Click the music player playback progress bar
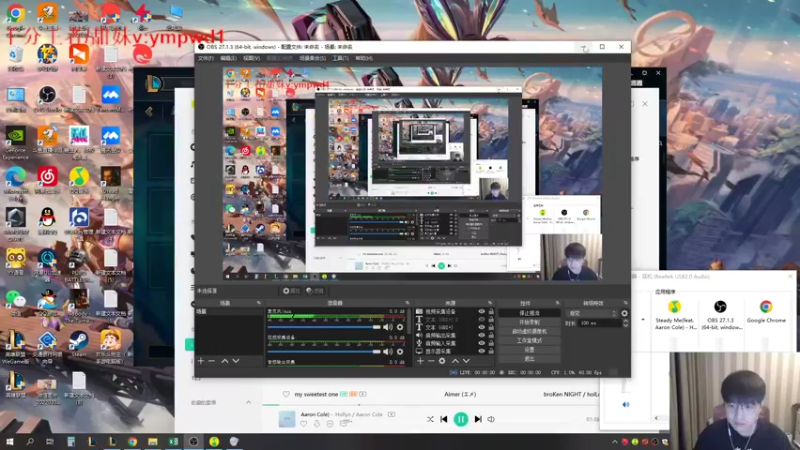This screenshot has width=800, height=450. [x=431, y=405]
